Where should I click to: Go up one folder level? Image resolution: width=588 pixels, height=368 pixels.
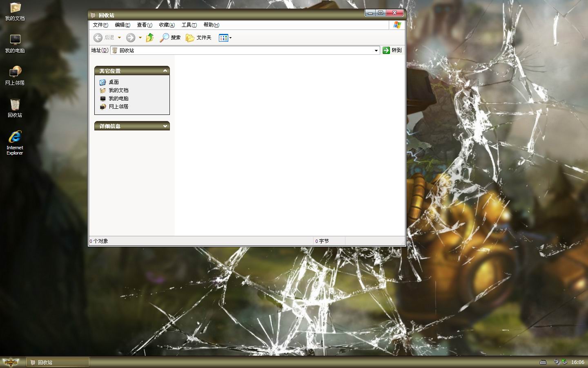click(150, 38)
